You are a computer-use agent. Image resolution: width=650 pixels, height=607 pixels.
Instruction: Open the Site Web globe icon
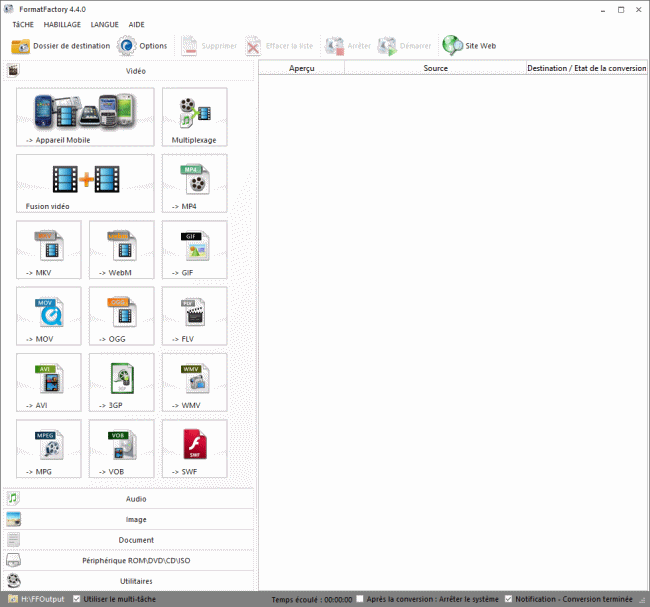coord(452,46)
